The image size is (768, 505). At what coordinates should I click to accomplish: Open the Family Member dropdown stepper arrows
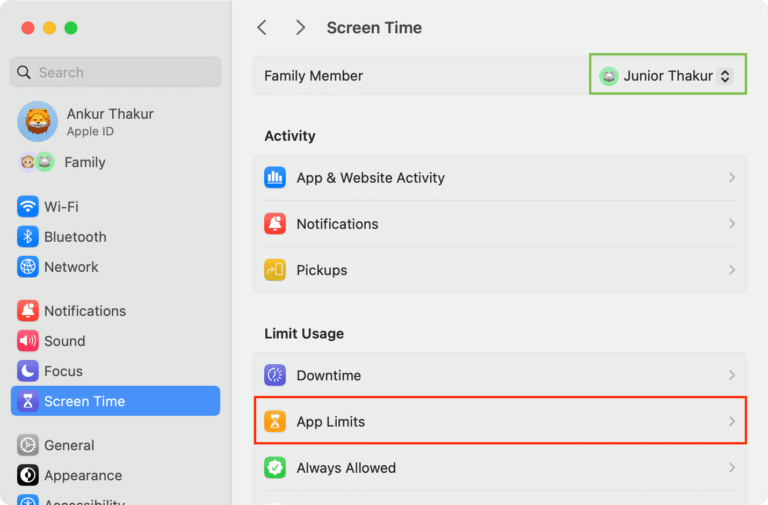(725, 76)
